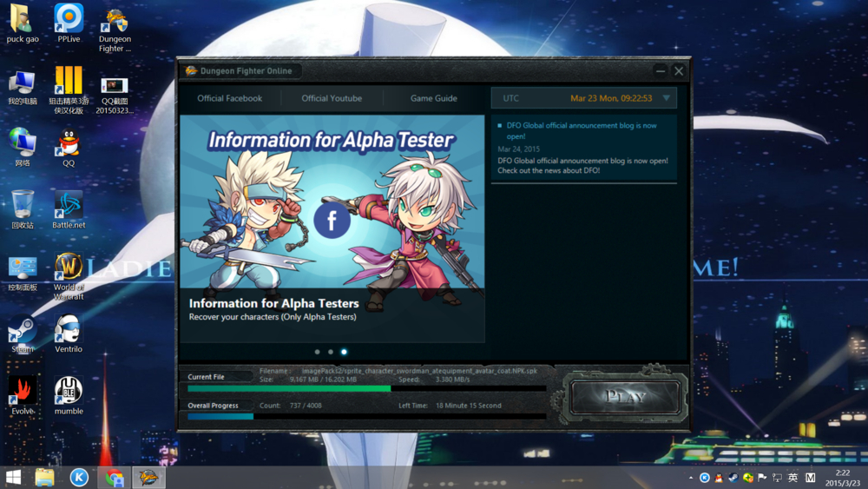Open the PPLive desktop shortcut
This screenshot has height=489, width=868.
coord(69,23)
